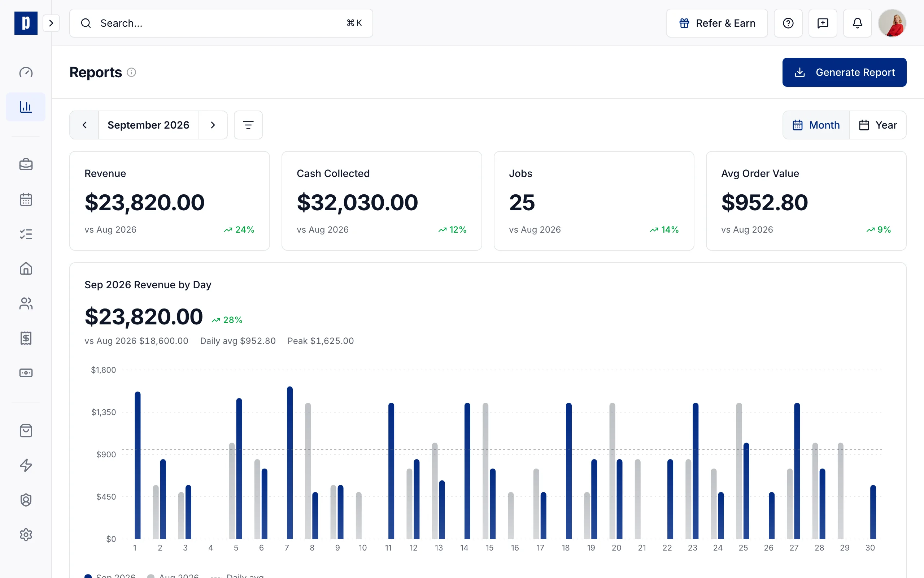This screenshot has width=924, height=578.
Task: Click the Generate Report button
Action: [844, 72]
